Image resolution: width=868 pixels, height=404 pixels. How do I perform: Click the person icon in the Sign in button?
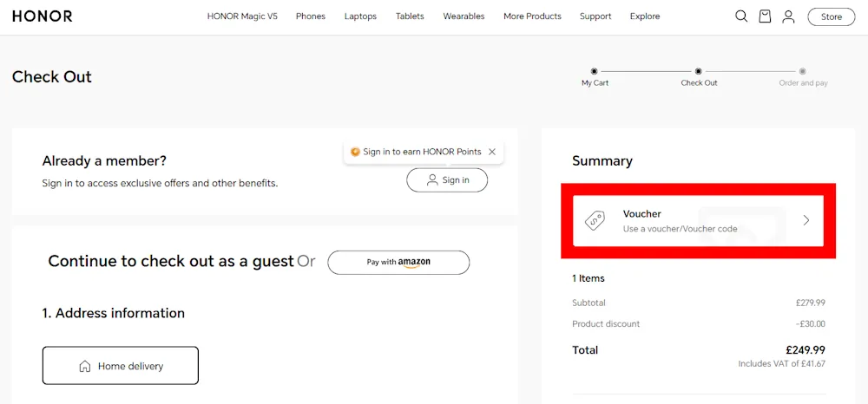[432, 179]
